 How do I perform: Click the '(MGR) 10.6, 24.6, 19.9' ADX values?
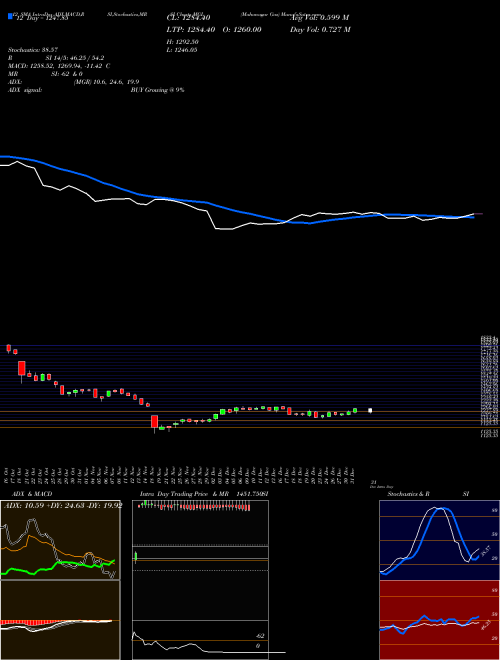coord(106,82)
